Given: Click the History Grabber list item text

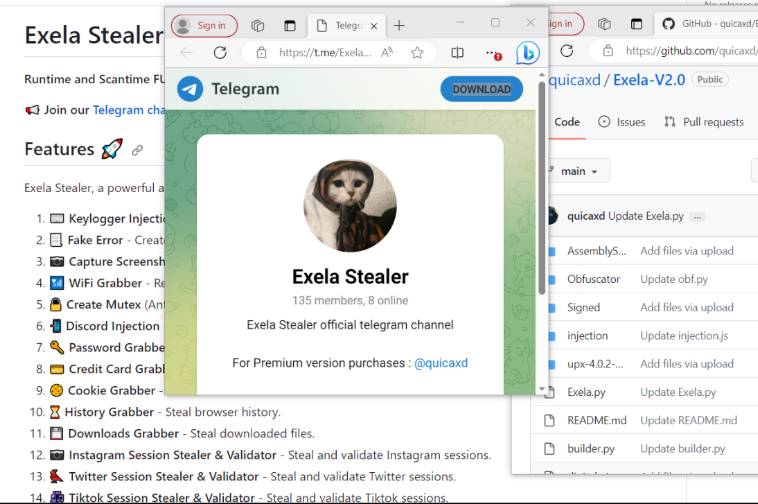Looking at the screenshot, I should click(173, 412).
